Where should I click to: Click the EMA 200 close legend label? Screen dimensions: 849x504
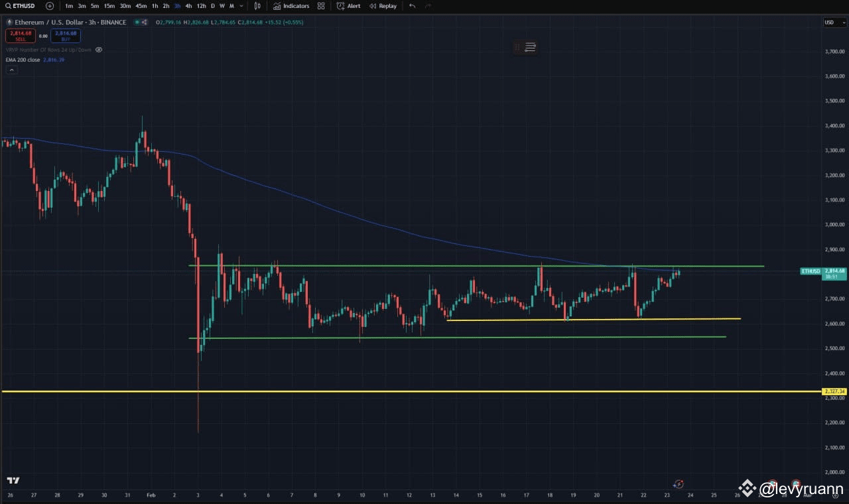(x=23, y=60)
